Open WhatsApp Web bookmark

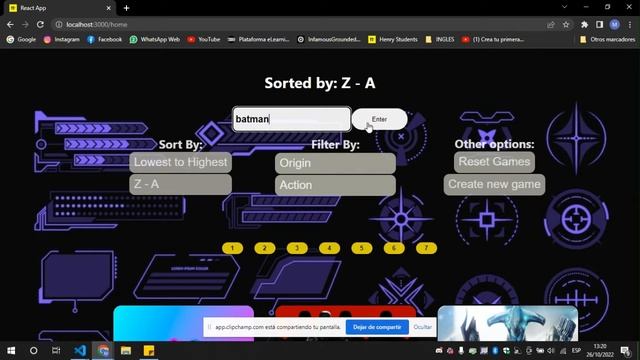coord(155,40)
